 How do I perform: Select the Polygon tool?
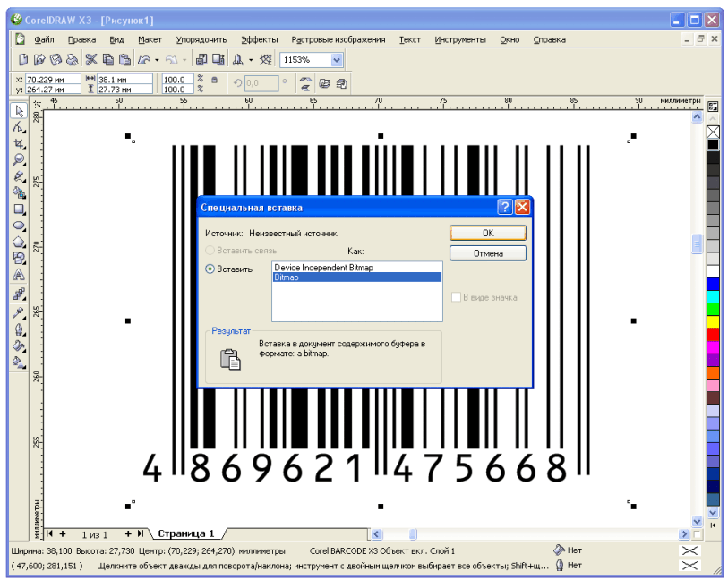click(19, 242)
